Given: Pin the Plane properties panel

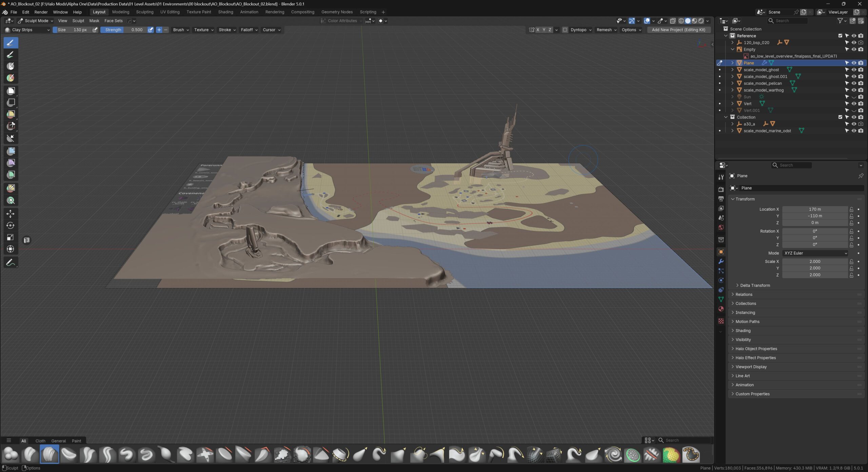Looking at the screenshot, I should (x=861, y=176).
